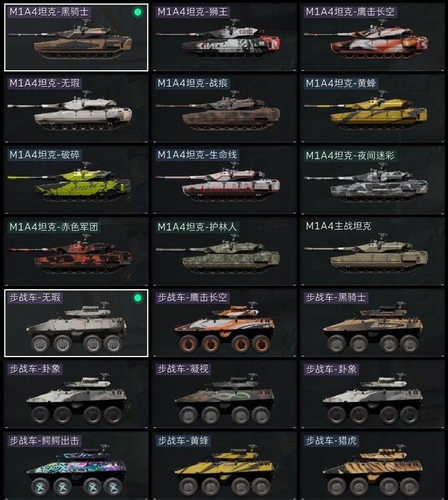Select the 步战车-猎虎 tiger-stripe skin
The image size is (448, 500).
(x=372, y=465)
